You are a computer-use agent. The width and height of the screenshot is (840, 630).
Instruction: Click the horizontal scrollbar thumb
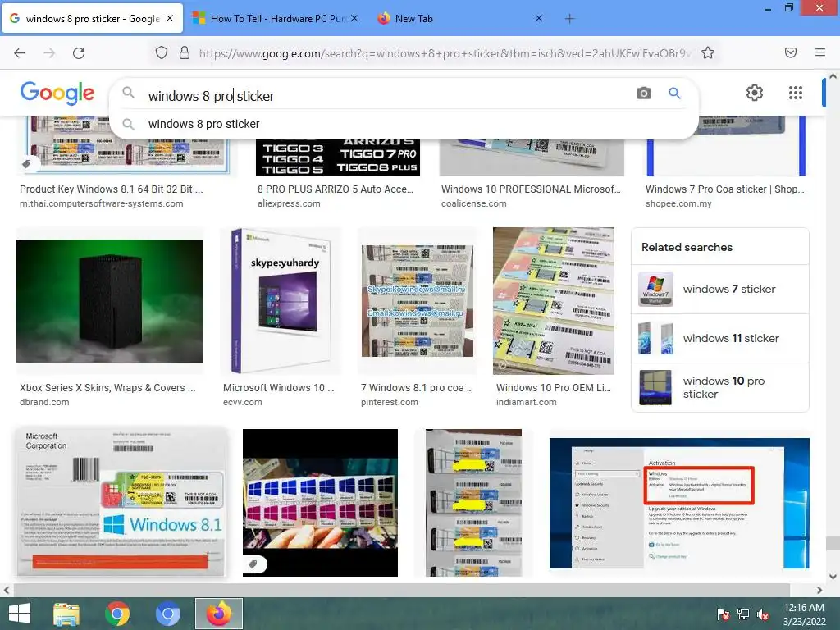pos(402,590)
